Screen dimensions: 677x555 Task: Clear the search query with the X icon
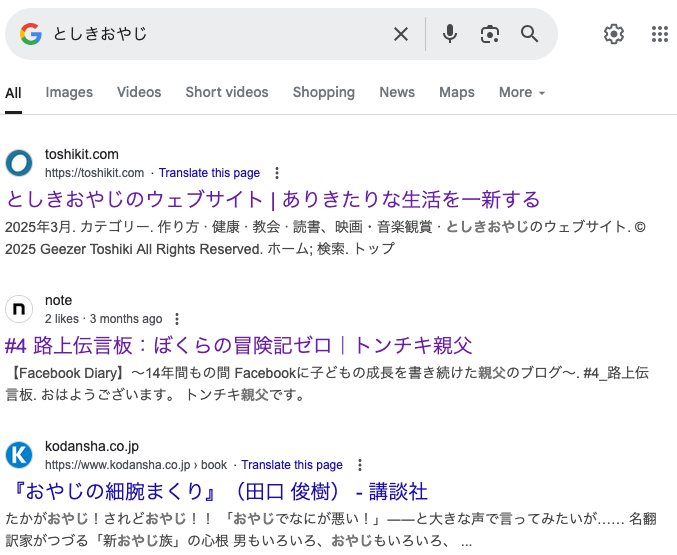click(401, 34)
